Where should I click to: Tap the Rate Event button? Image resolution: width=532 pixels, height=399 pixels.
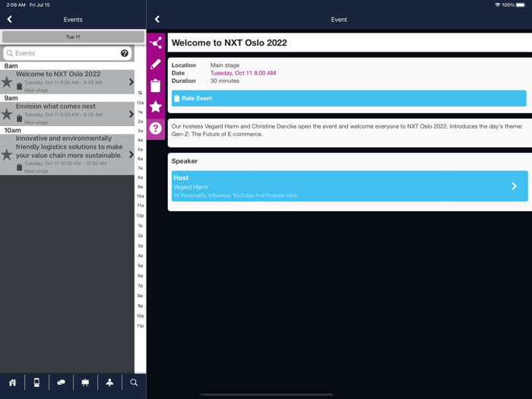pos(349,98)
